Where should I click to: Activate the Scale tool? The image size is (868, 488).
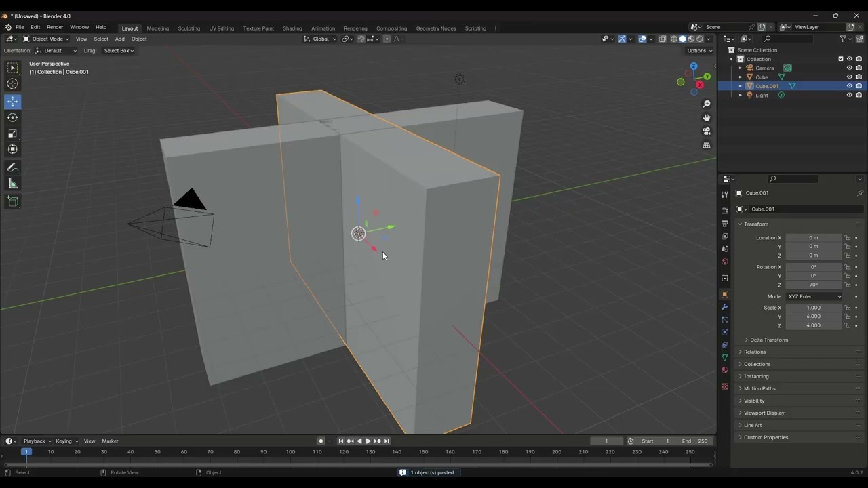click(13, 134)
